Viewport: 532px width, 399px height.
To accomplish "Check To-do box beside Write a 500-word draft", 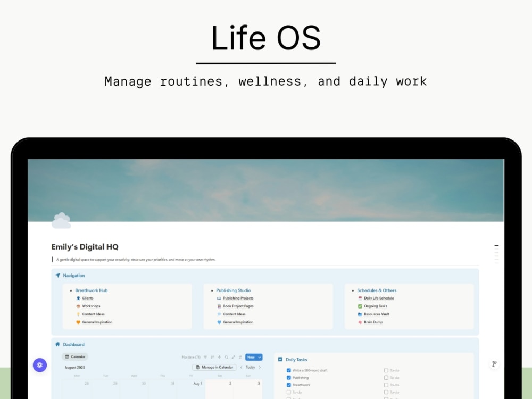I will (386, 370).
